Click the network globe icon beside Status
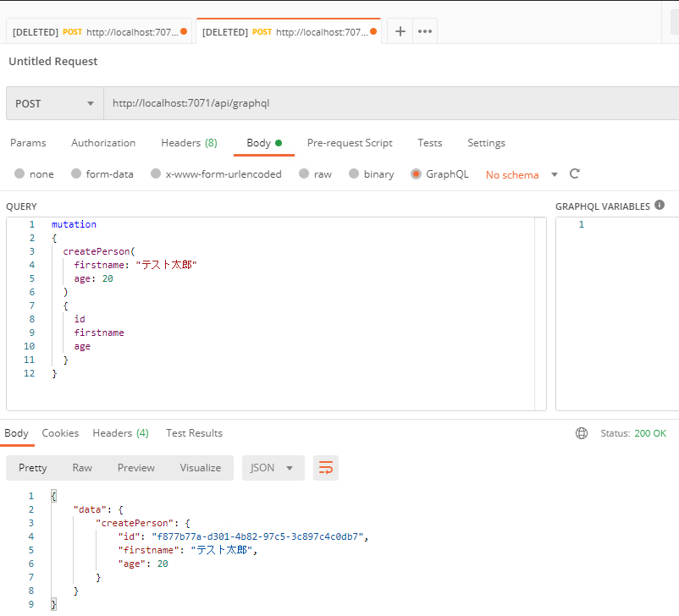Screen dimensions: 679x616 581,433
